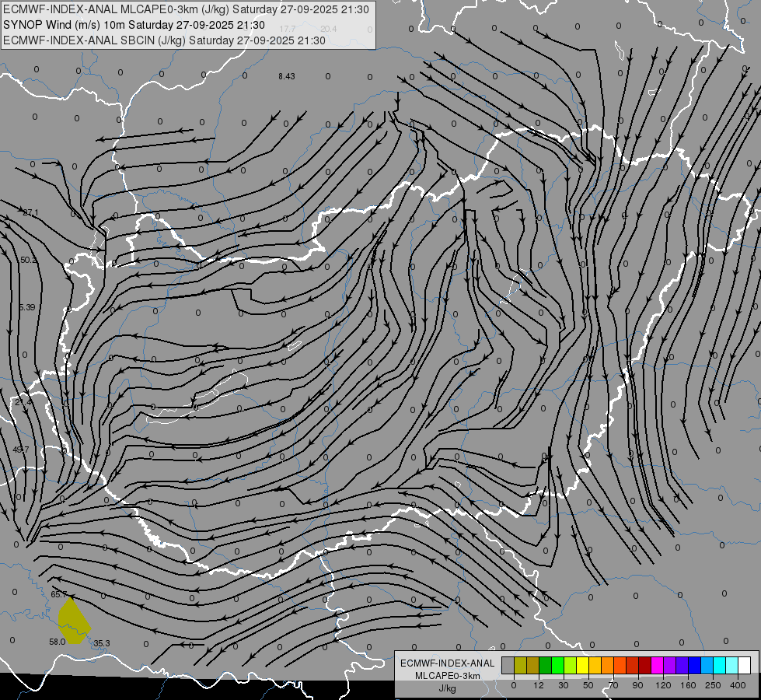Pick the magenta legend swatch

point(658,665)
